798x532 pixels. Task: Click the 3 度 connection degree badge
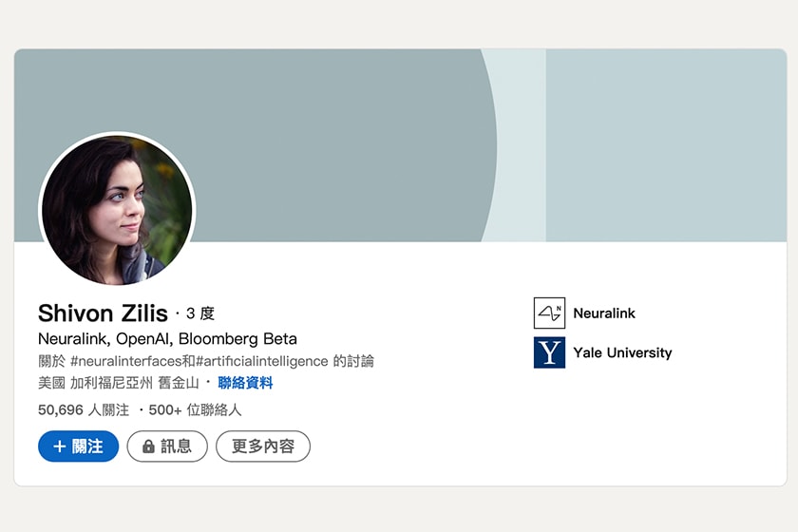pyautogui.click(x=200, y=313)
